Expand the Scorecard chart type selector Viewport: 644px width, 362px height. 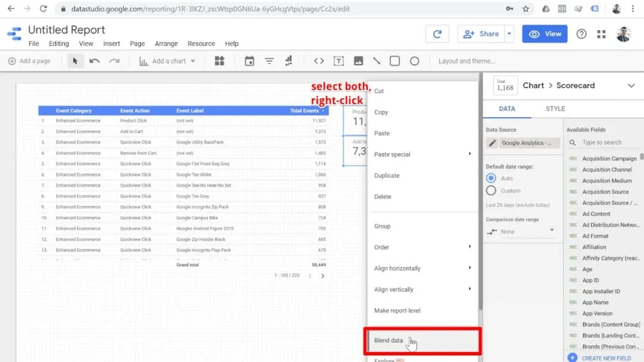click(632, 85)
